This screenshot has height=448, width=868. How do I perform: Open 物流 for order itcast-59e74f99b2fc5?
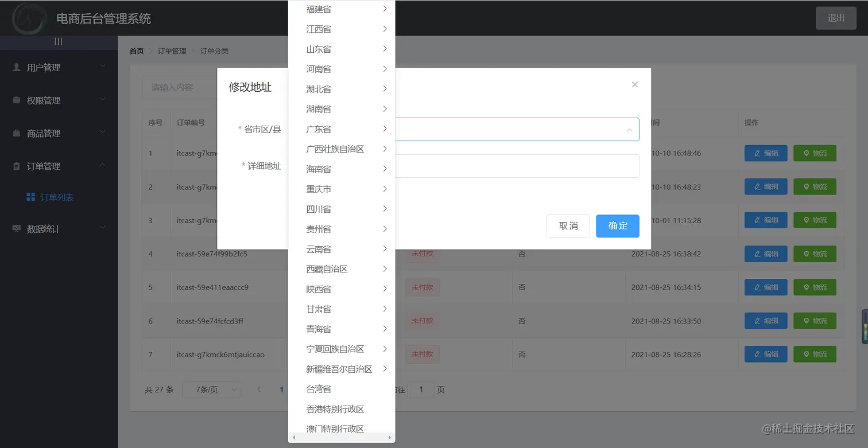[x=815, y=254]
